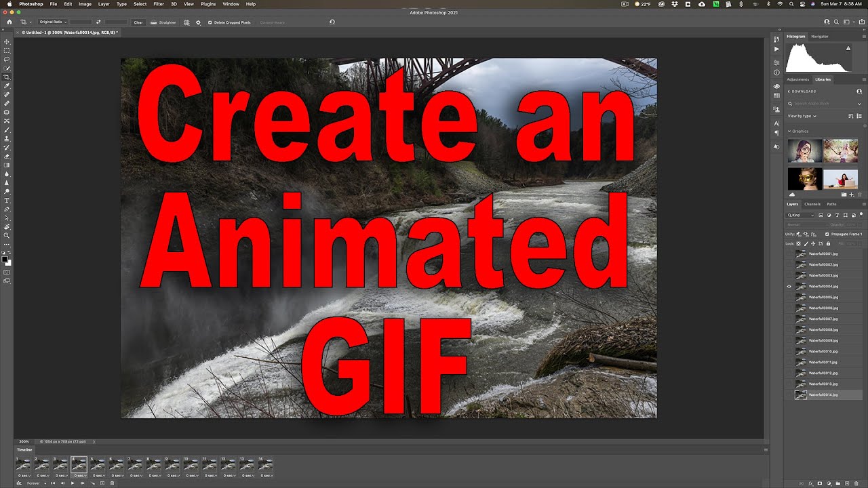Select the Lasso tool
This screenshot has width=868, height=488.
point(7,58)
